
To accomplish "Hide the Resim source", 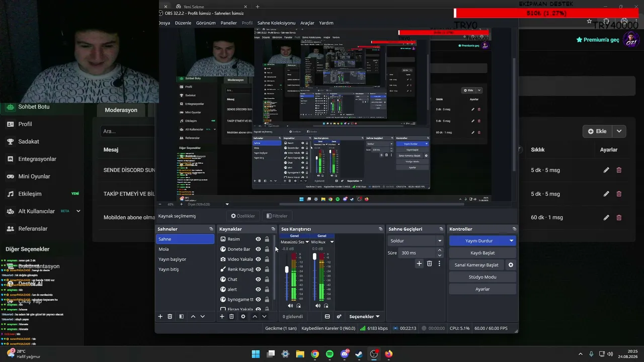I will click(x=258, y=239).
